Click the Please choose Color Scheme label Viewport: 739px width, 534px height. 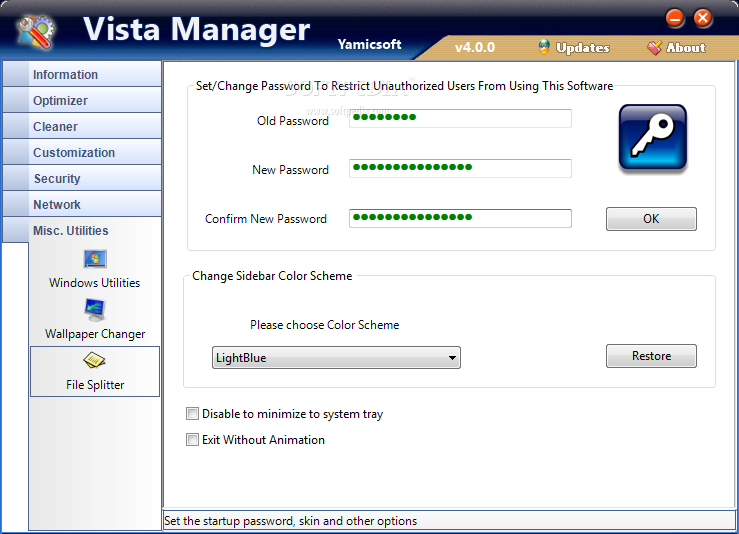coord(324,325)
